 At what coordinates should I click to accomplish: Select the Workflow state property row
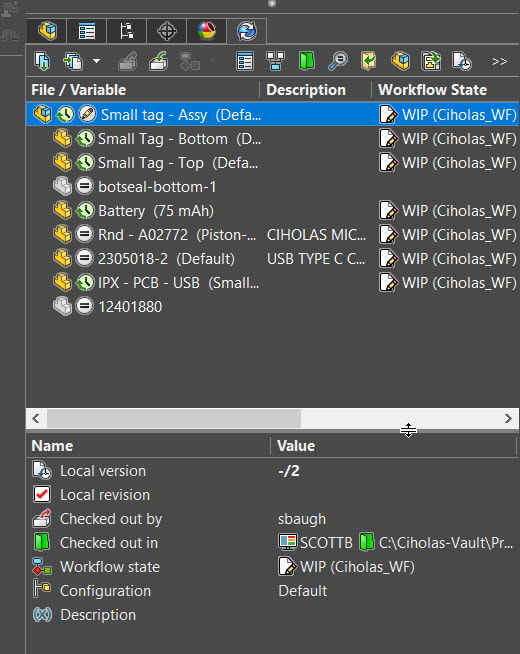pyautogui.click(x=272, y=567)
